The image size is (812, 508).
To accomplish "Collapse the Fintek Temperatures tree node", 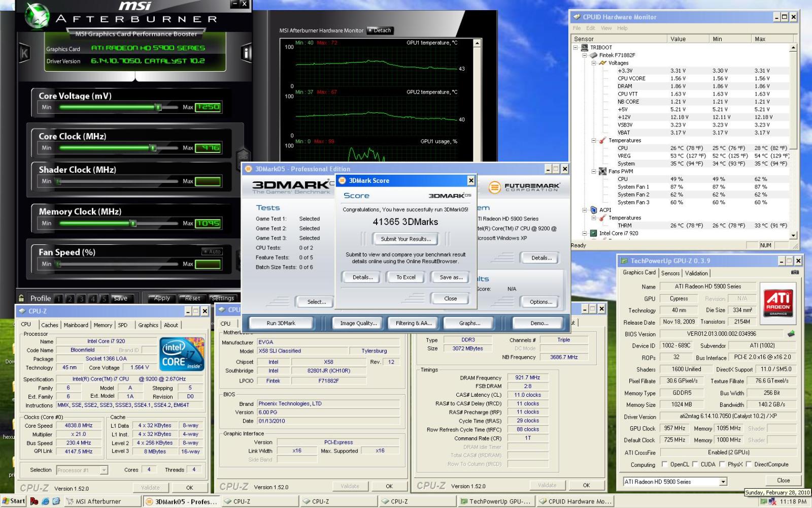I will [594, 140].
